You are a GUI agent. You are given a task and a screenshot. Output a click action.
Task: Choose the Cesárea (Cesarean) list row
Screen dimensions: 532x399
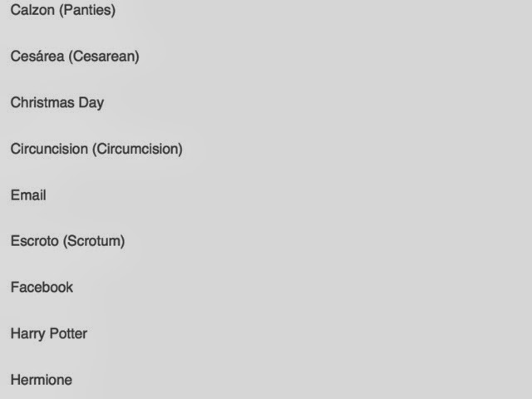(75, 57)
